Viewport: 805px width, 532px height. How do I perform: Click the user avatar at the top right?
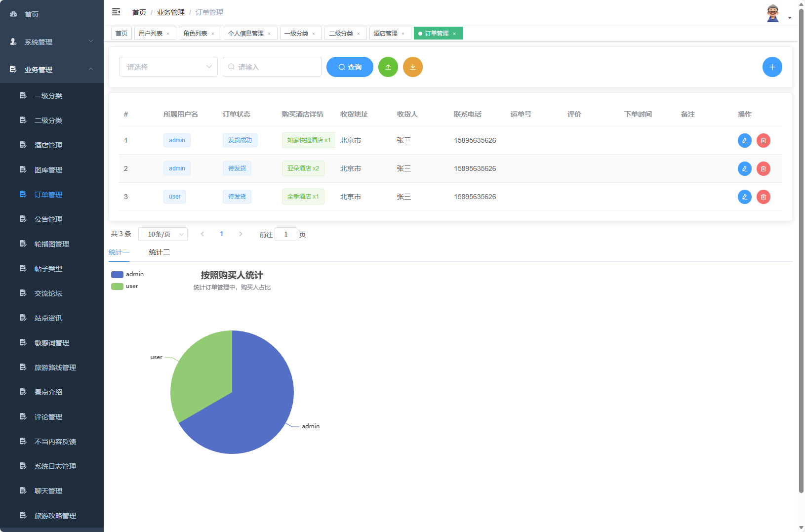tap(772, 12)
